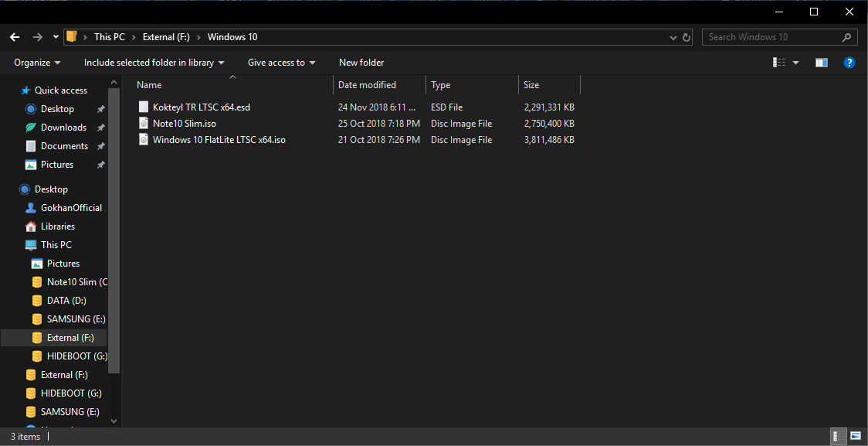Select Windows 10 breadcrumb segment
The width and height of the screenshot is (868, 446).
pyautogui.click(x=232, y=37)
